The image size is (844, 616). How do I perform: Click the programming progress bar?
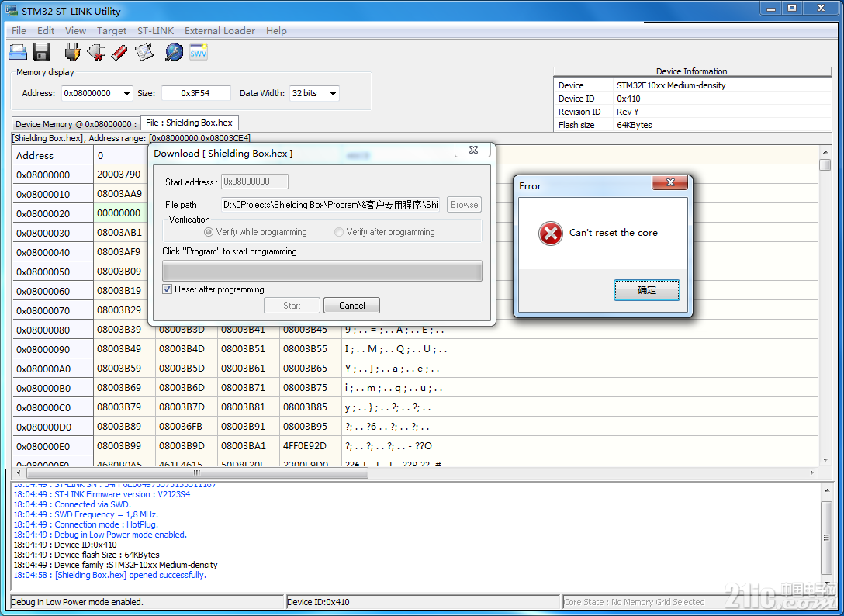pos(322,271)
